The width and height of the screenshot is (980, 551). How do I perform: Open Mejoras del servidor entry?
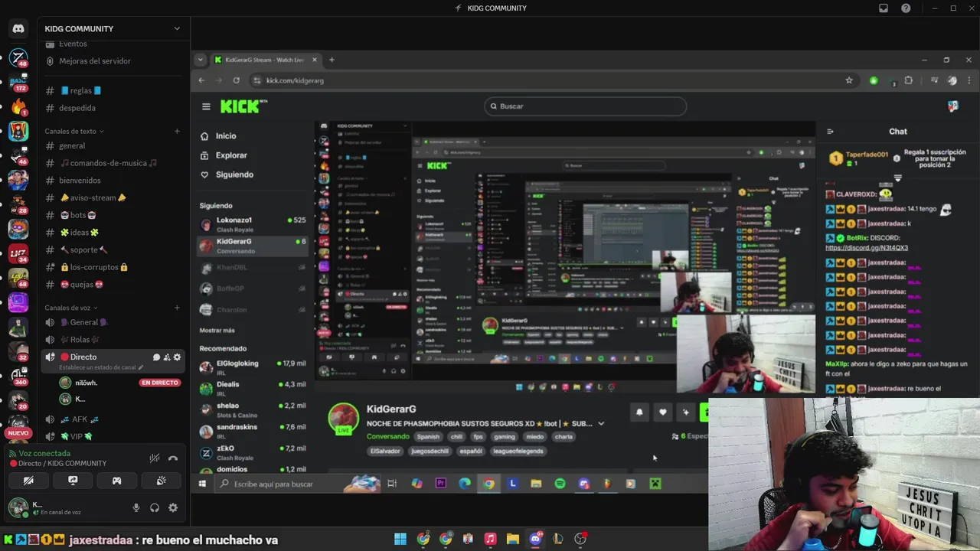coord(95,61)
